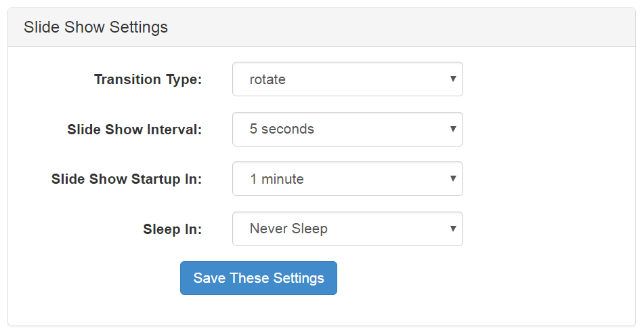Image resolution: width=644 pixels, height=335 pixels.
Task: Click the arrow next to "Never Sleep"
Action: [453, 229]
